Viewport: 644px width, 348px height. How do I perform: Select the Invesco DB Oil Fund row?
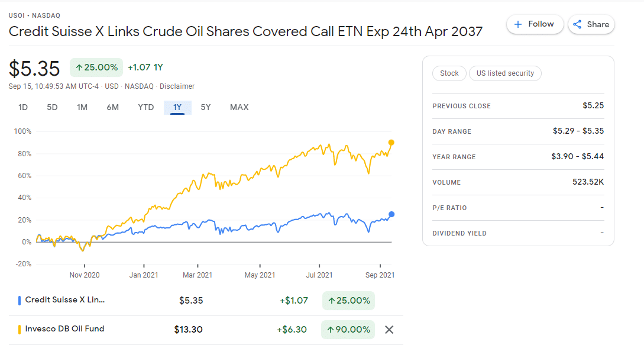206,330
